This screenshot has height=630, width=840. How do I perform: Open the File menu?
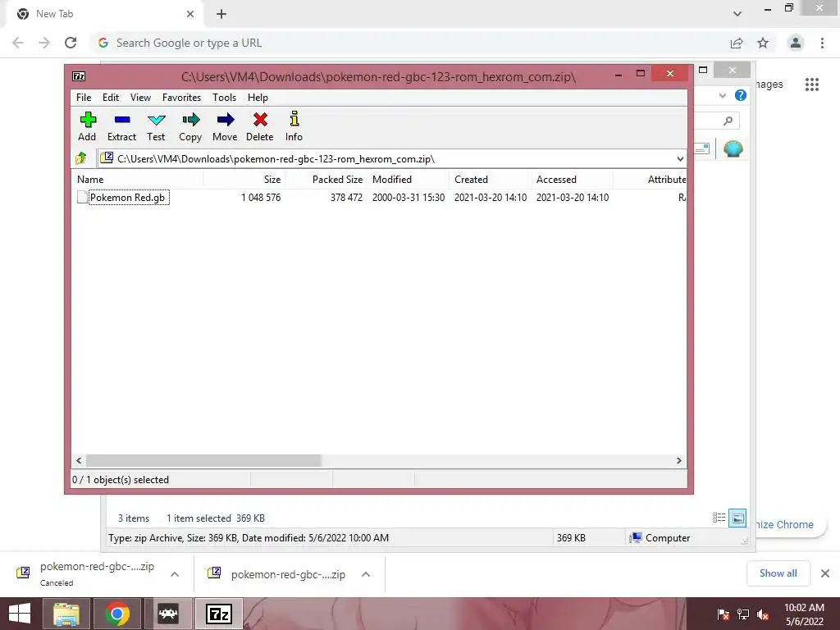[84, 98]
